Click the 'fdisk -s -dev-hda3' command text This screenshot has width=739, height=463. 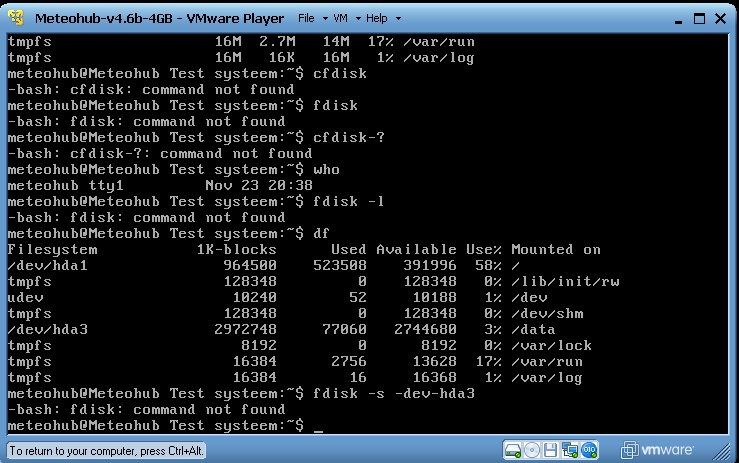[x=394, y=394]
